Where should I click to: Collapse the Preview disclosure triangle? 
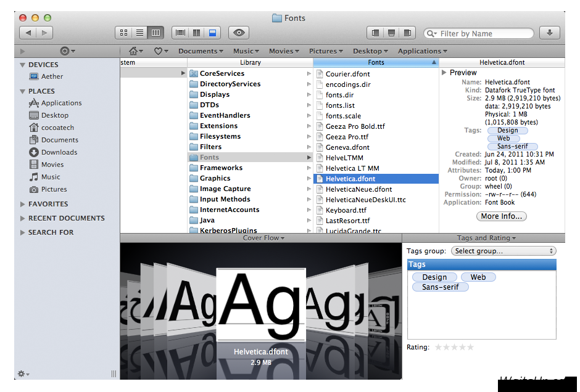(x=444, y=73)
